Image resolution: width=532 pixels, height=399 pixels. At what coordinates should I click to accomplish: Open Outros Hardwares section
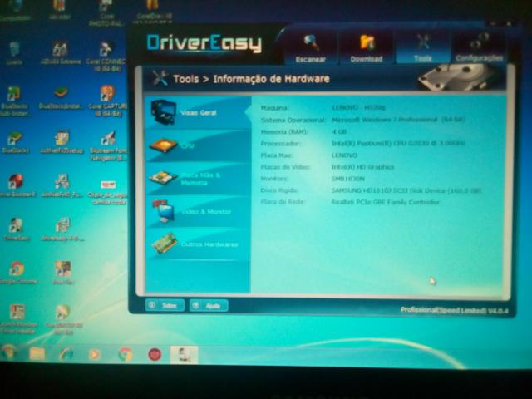pos(198,244)
